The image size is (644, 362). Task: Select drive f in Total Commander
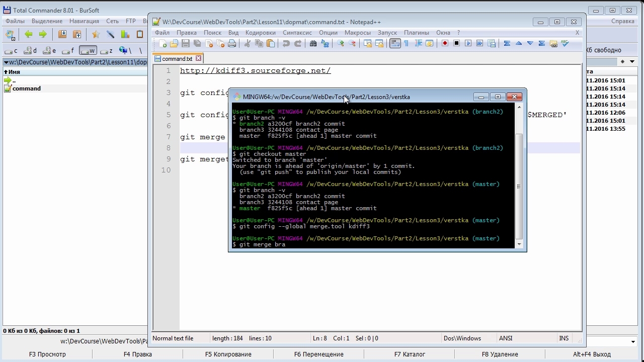tap(68, 50)
